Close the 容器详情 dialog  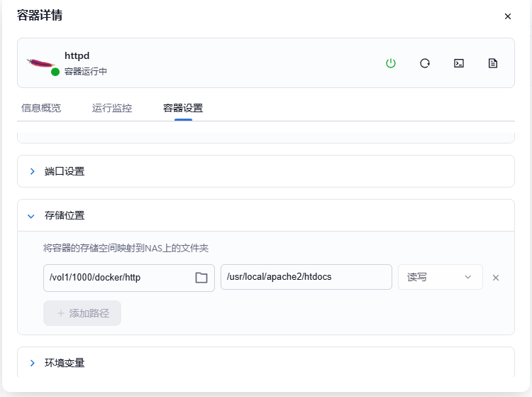[508, 16]
